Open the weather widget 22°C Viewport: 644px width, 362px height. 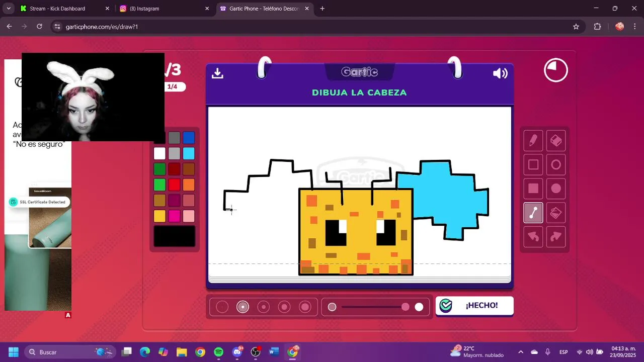[x=476, y=351]
